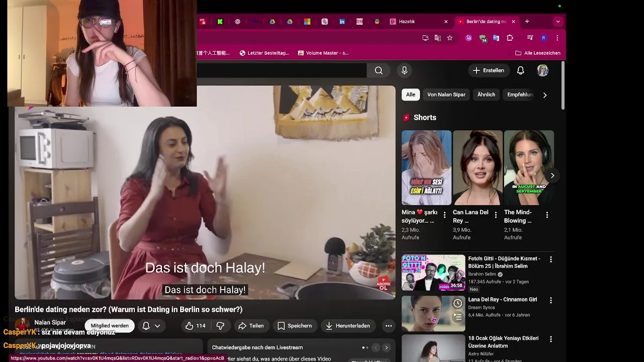Open the YouTube account avatar menu
Viewport: 644px width, 362px height.
pos(542,70)
